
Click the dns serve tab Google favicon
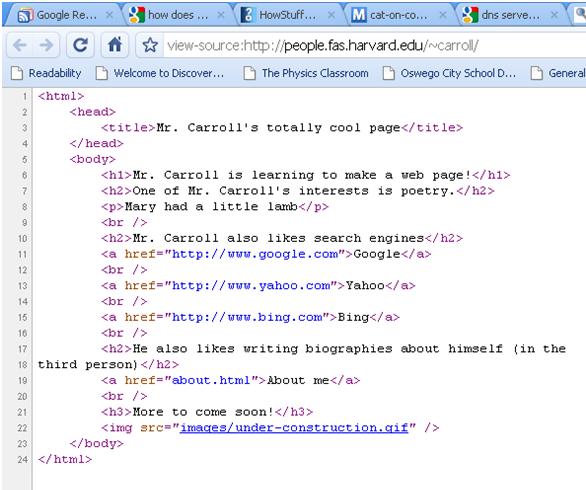(x=470, y=15)
